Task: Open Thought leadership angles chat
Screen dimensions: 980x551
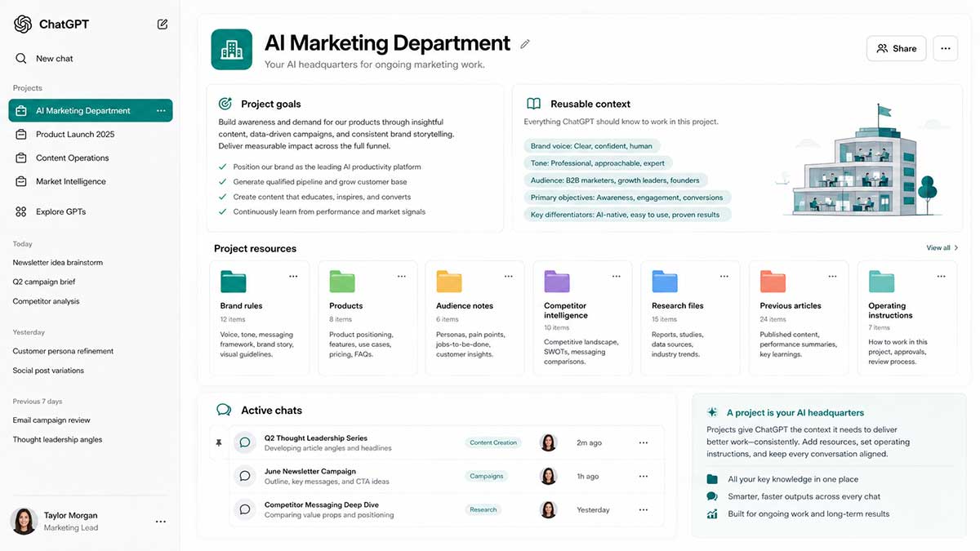Action: [x=58, y=439]
